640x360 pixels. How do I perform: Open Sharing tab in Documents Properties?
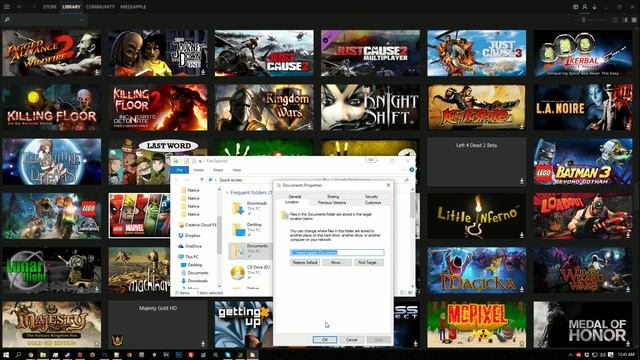click(x=333, y=196)
